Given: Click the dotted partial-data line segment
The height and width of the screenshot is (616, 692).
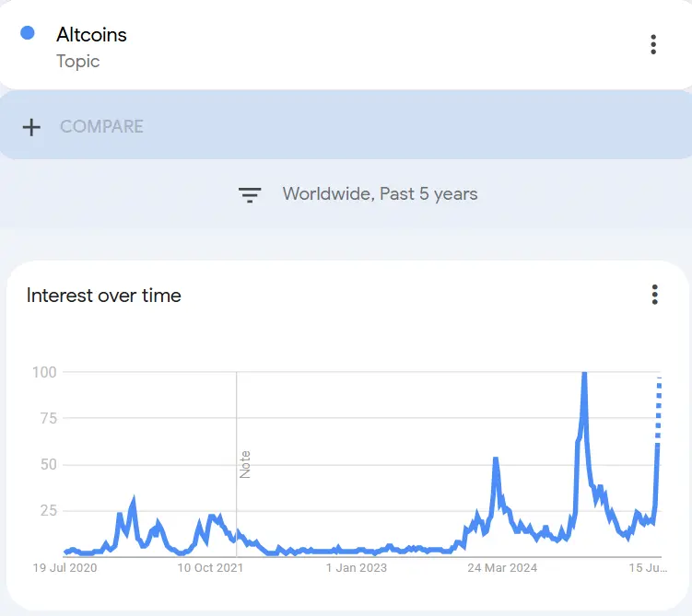Looking at the screenshot, I should coord(659,410).
